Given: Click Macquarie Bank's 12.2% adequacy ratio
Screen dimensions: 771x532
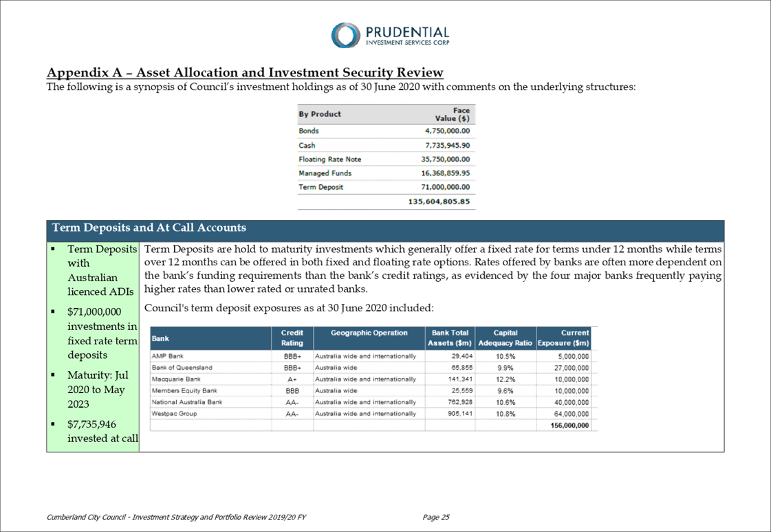Looking at the screenshot, I should click(506, 379).
